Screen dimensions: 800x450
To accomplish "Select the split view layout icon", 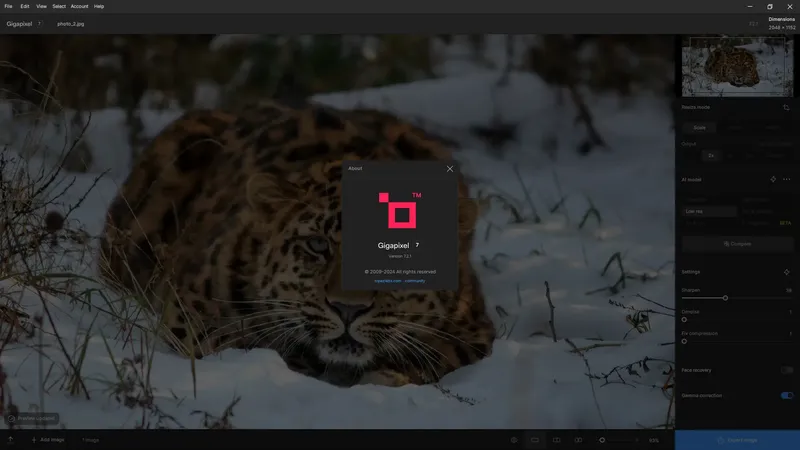I will click(557, 440).
